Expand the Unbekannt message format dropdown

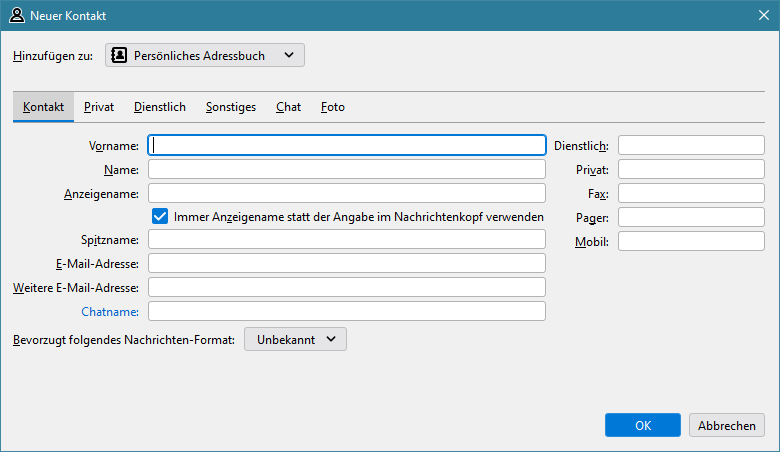pyautogui.click(x=295, y=340)
